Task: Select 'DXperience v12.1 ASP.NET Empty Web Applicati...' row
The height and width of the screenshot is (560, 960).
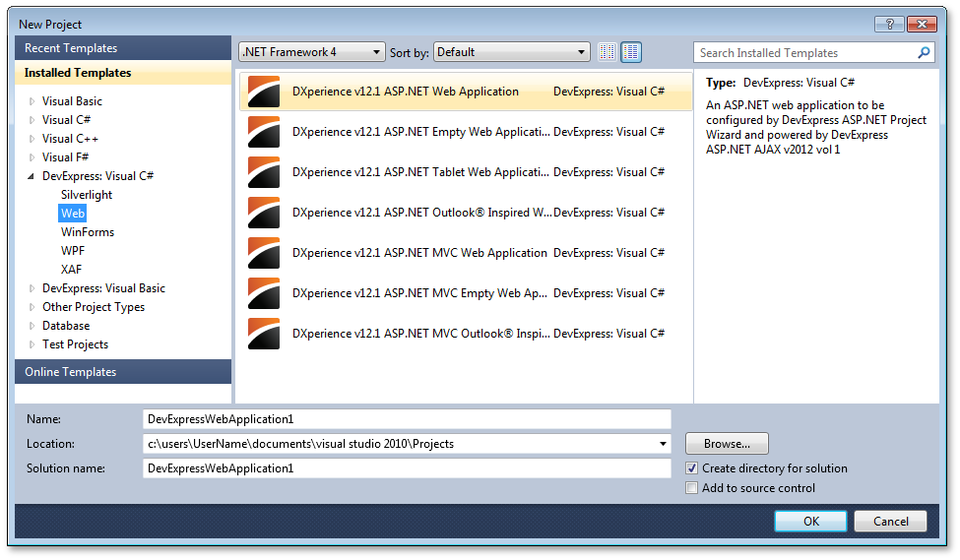Action: (x=466, y=132)
